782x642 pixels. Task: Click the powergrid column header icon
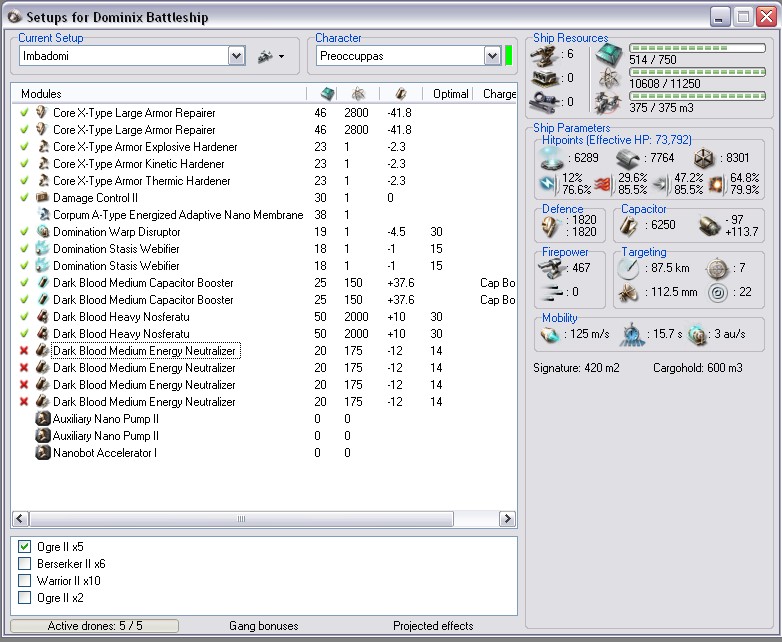[x=358, y=93]
